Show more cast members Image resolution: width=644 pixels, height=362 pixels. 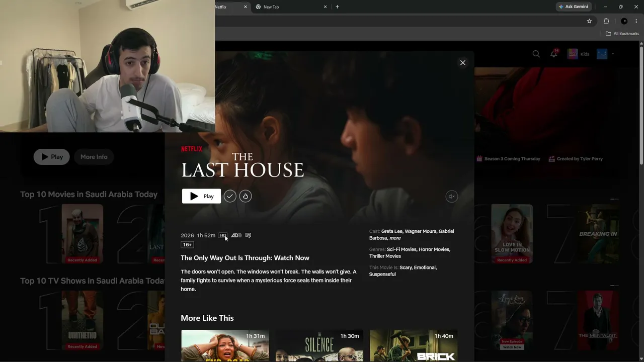(x=395, y=238)
